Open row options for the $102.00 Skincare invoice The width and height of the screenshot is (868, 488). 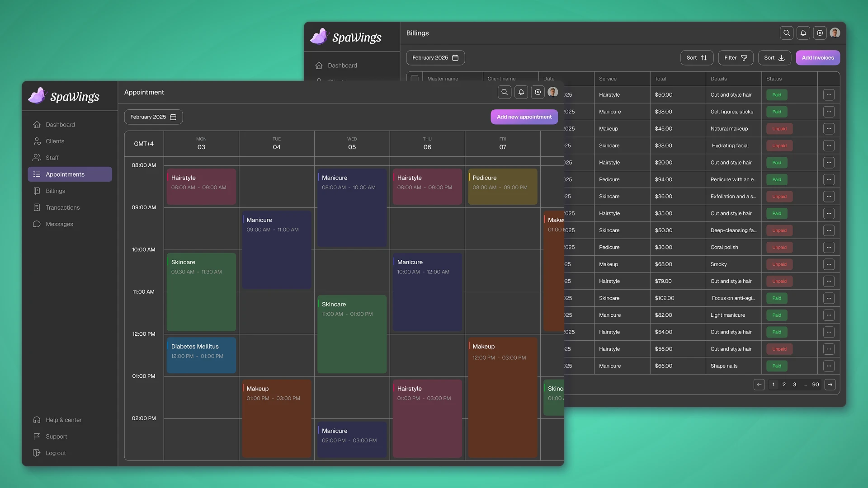pos(828,298)
